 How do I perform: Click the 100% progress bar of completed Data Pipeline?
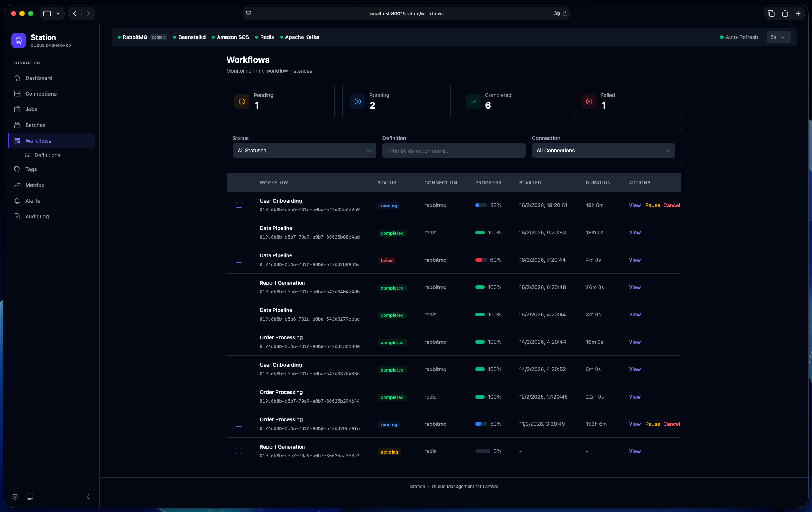click(481, 233)
